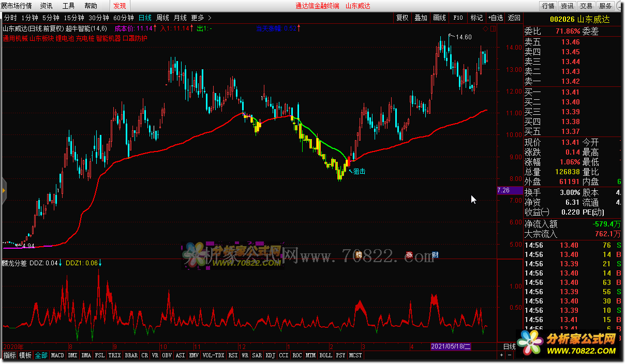Select the VOL-TDX indicator

point(213,356)
